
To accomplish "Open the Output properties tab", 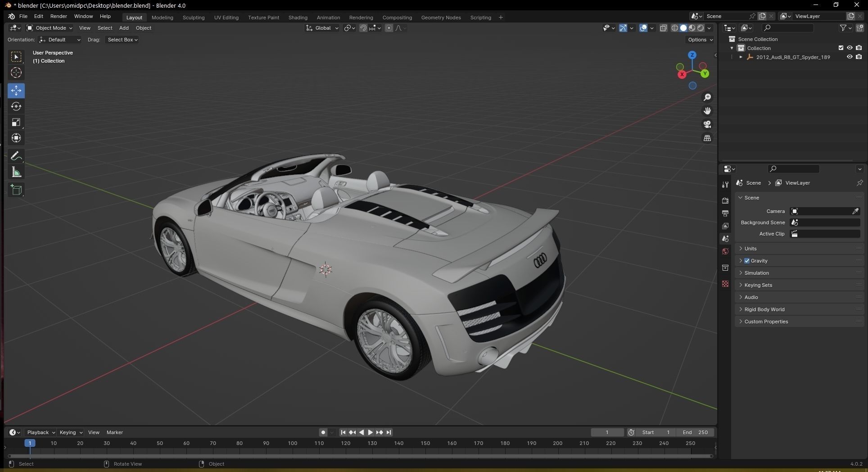I will click(725, 213).
